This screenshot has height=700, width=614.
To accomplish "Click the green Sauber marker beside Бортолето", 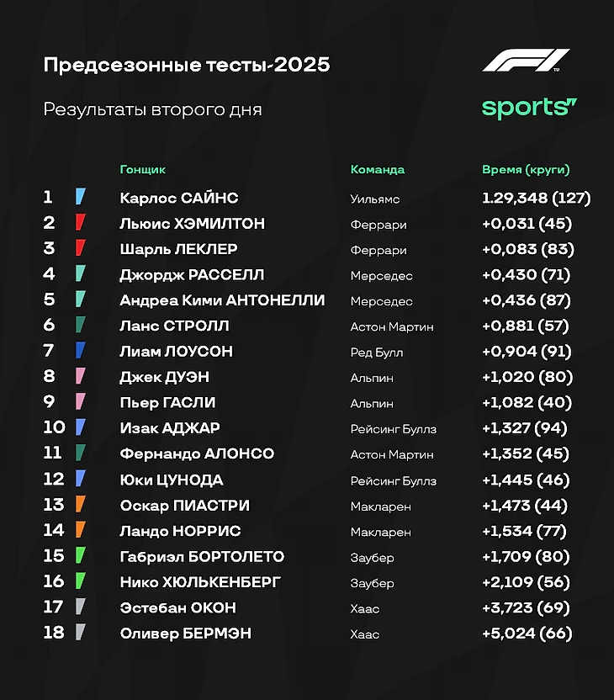I will pyautogui.click(x=80, y=555).
